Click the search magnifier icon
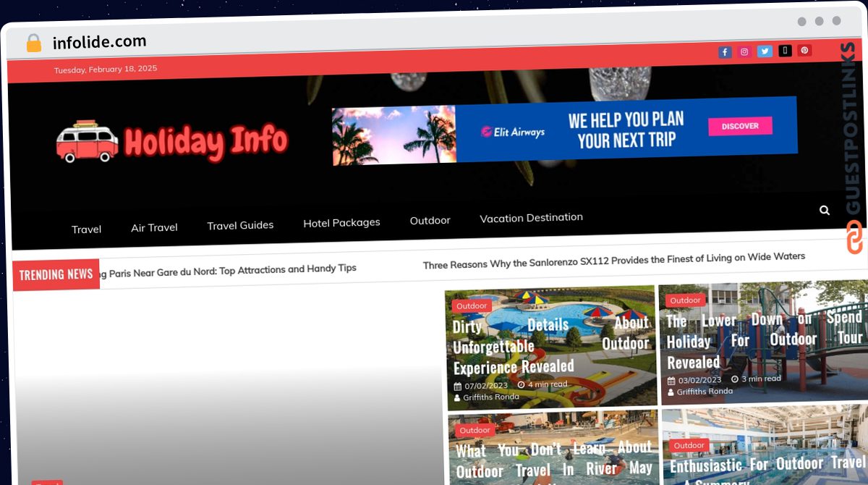Viewport: 868px width, 485px height. (825, 210)
